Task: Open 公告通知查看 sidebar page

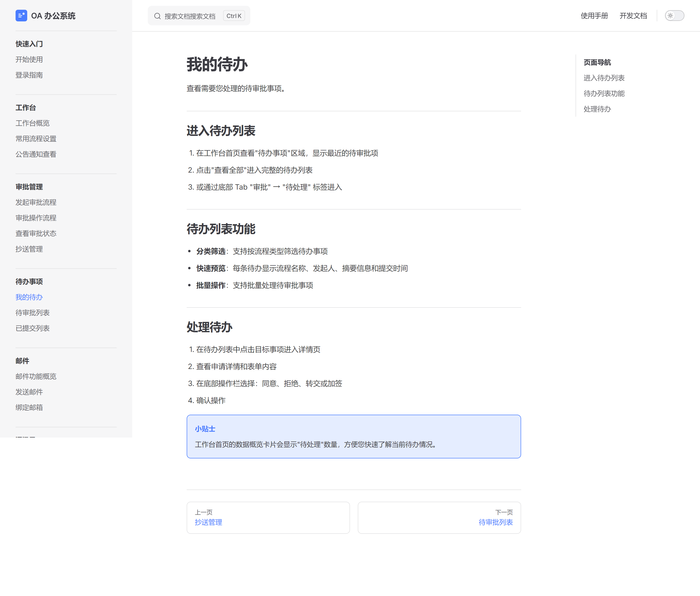Action: click(x=36, y=154)
